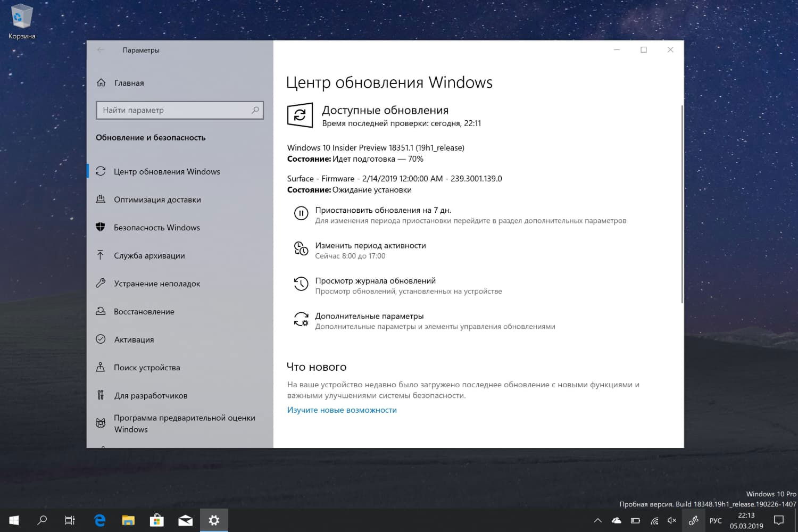This screenshot has width=798, height=532.
Task: Open the advanced options gear icon
Action: pos(301,319)
